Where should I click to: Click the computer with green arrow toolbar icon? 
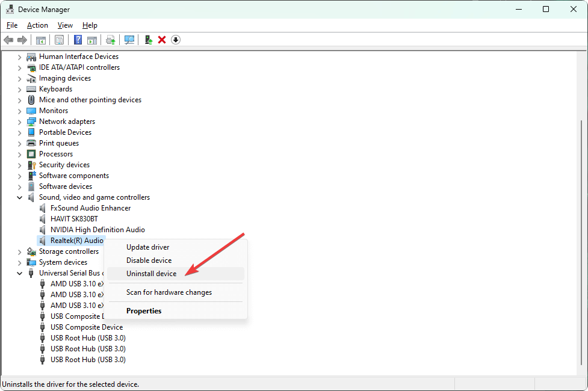(149, 40)
